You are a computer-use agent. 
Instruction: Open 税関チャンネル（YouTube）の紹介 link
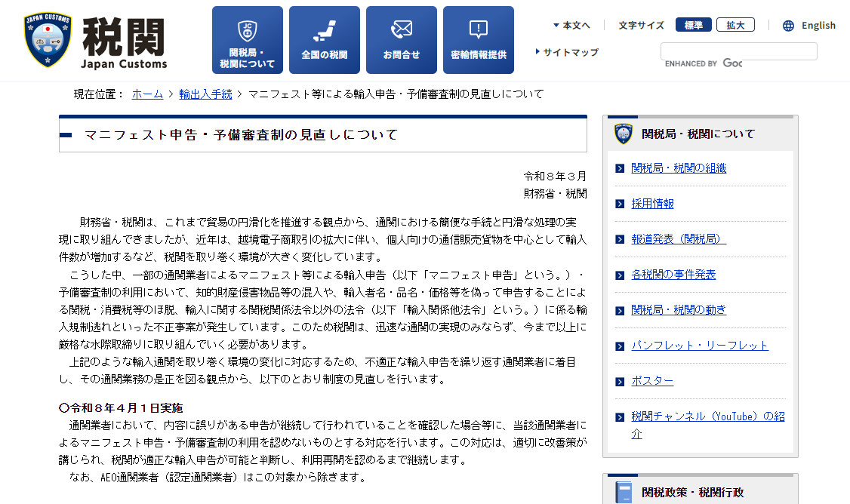point(707,416)
